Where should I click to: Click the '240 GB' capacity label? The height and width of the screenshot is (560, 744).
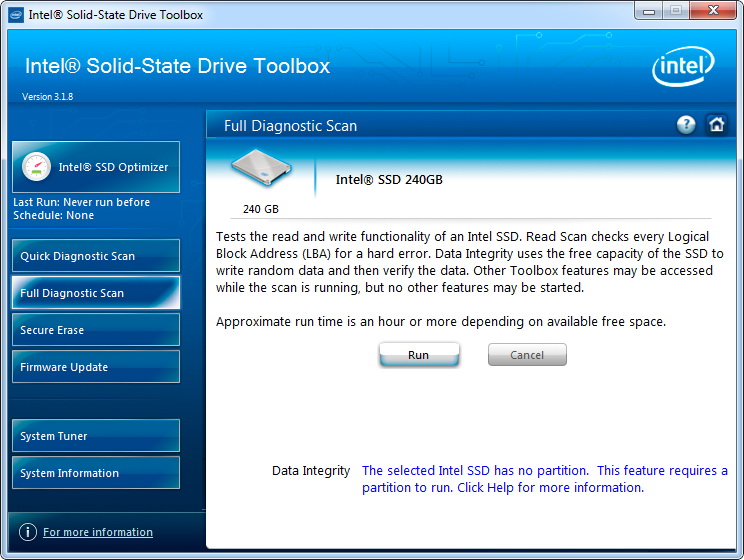click(x=261, y=209)
